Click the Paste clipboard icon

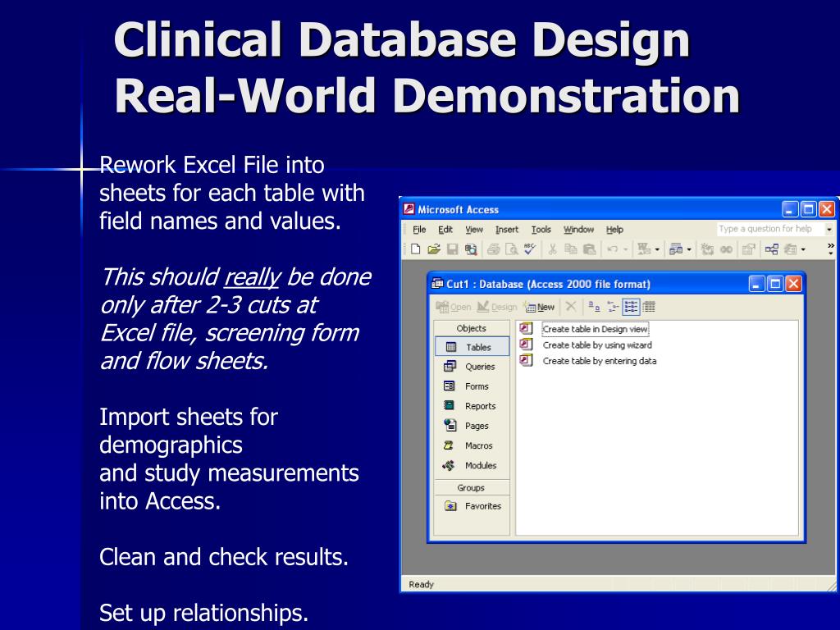tap(589, 249)
